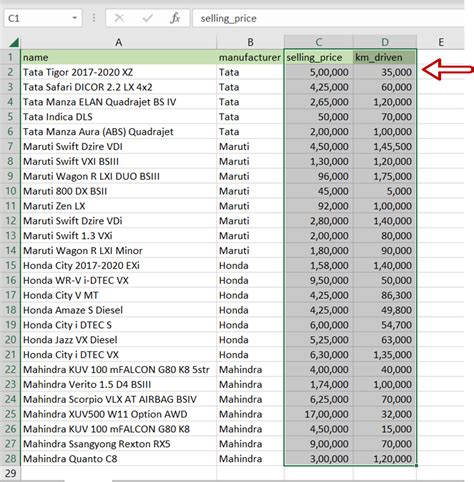Click the 'selling_price' header cell
The width and height of the screenshot is (474, 482).
click(319, 57)
